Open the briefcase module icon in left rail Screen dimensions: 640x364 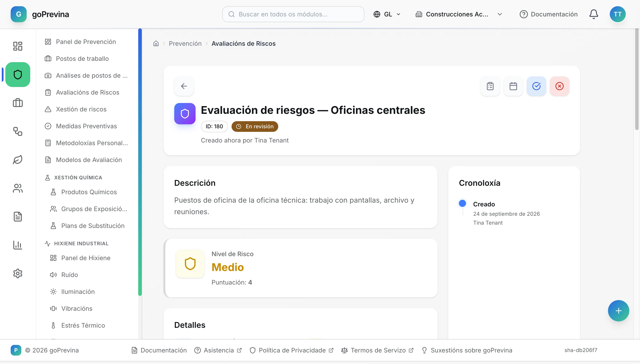(x=18, y=103)
